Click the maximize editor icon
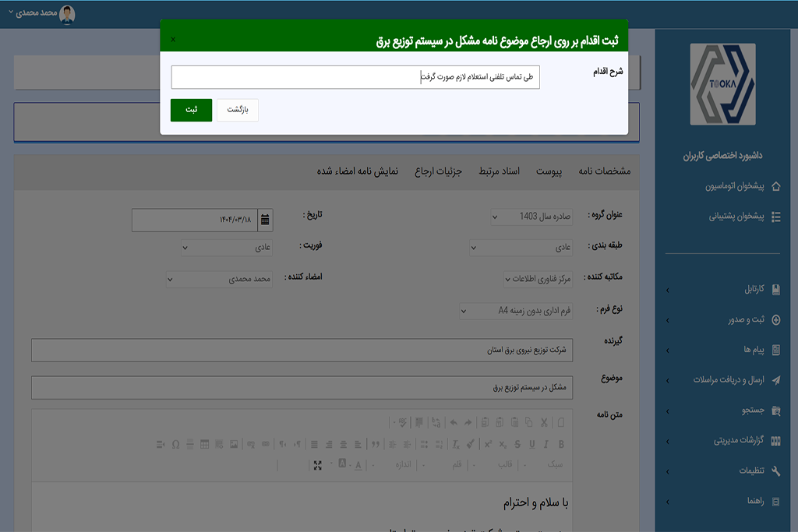798x532 pixels. click(317, 465)
